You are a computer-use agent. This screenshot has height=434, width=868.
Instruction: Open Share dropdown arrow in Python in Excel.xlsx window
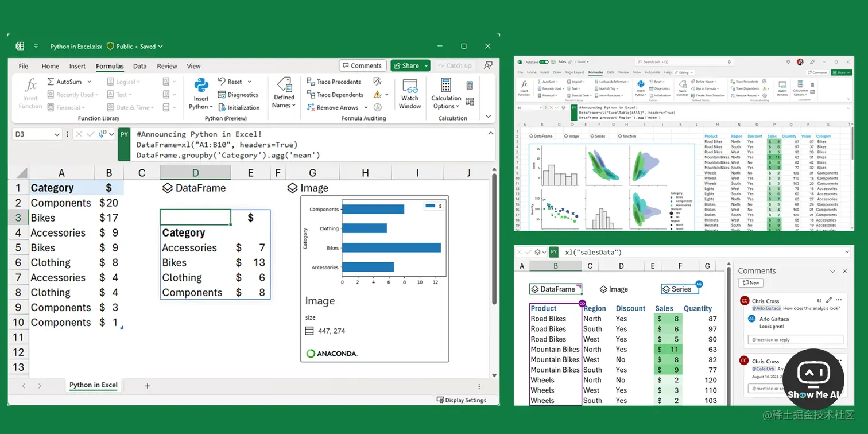click(427, 65)
